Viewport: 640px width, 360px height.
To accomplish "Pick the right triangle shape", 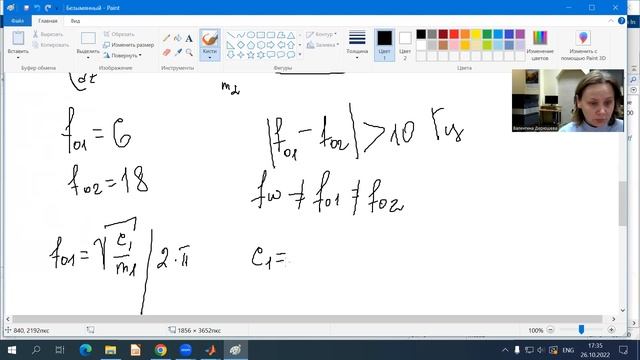I will [x=231, y=45].
